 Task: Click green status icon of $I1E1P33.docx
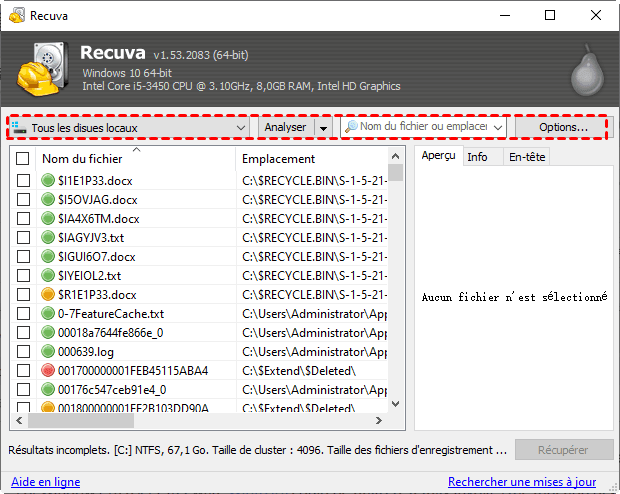[x=48, y=180]
